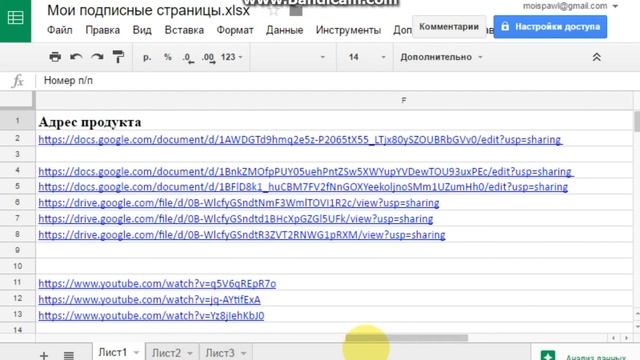Open the Лист1 tab options arrow
This screenshot has height=360, width=640.
click(x=136, y=353)
